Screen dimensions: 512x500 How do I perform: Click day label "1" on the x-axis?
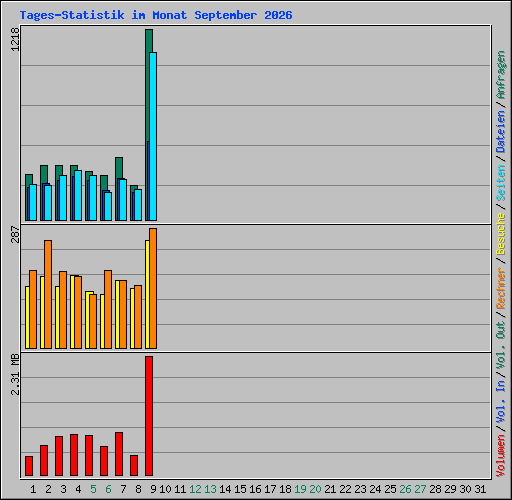click(x=33, y=489)
